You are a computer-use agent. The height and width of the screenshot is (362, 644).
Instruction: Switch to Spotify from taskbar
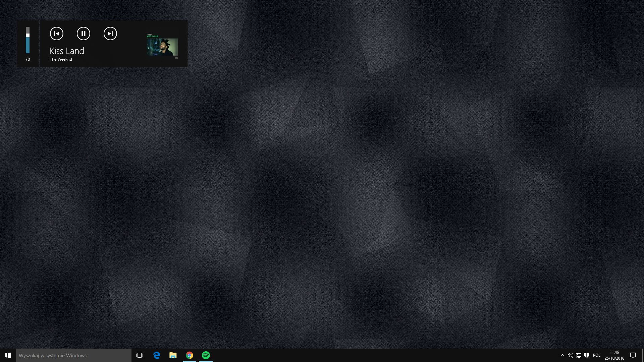pyautogui.click(x=206, y=355)
